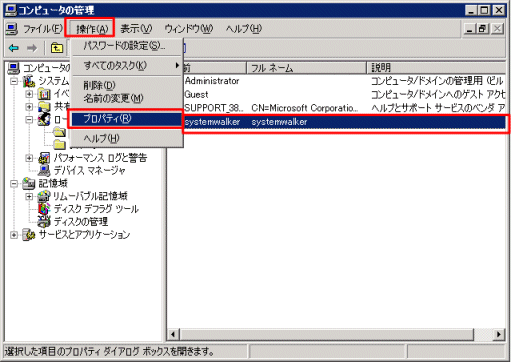Click the second yellow folder under local users
The image size is (511, 362).
coord(60,144)
